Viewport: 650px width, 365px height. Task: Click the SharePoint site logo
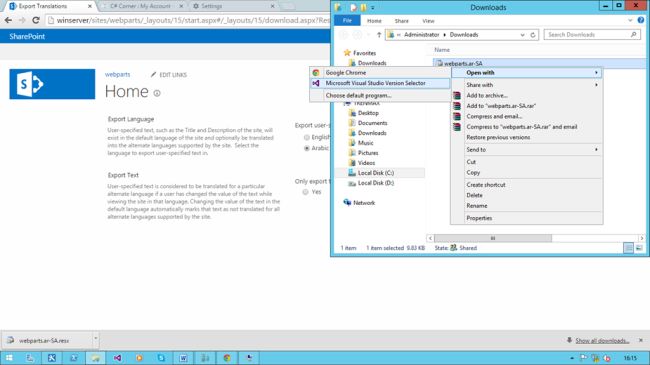(x=52, y=84)
